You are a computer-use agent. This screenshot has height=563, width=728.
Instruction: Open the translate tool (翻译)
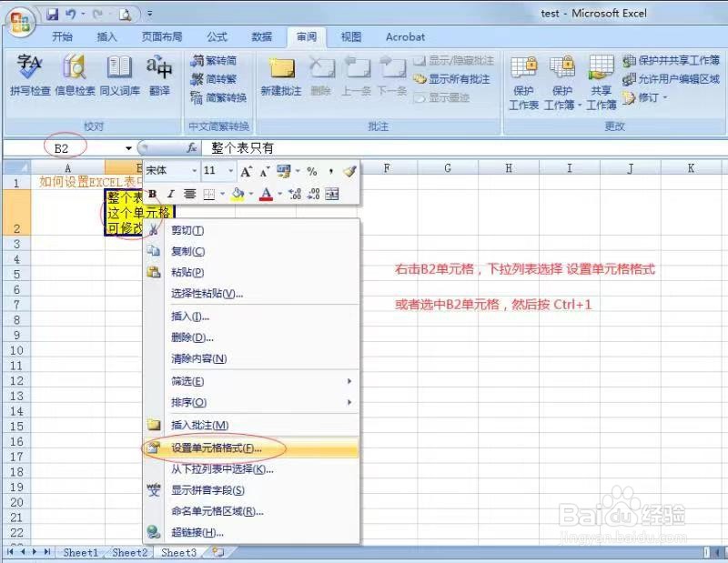point(159,75)
